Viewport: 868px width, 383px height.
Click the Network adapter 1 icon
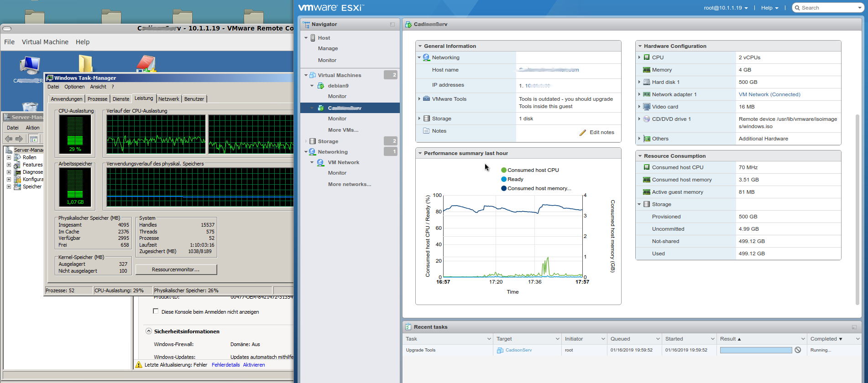[647, 94]
